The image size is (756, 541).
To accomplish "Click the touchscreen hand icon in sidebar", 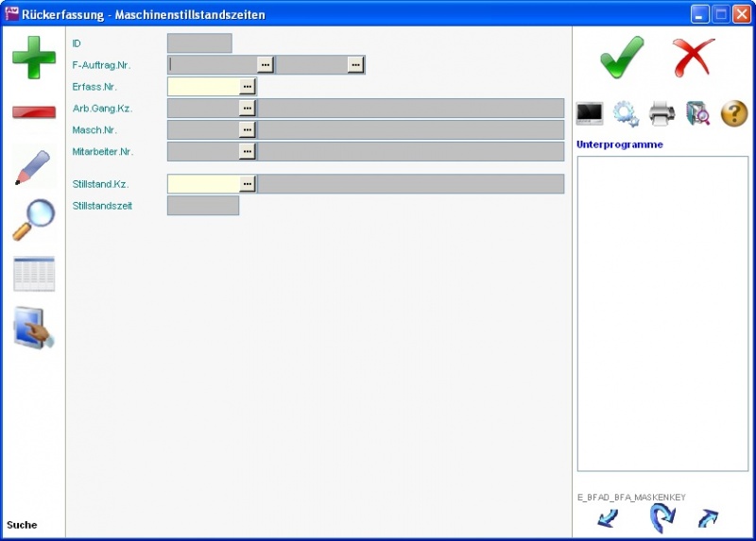I will click(x=33, y=328).
